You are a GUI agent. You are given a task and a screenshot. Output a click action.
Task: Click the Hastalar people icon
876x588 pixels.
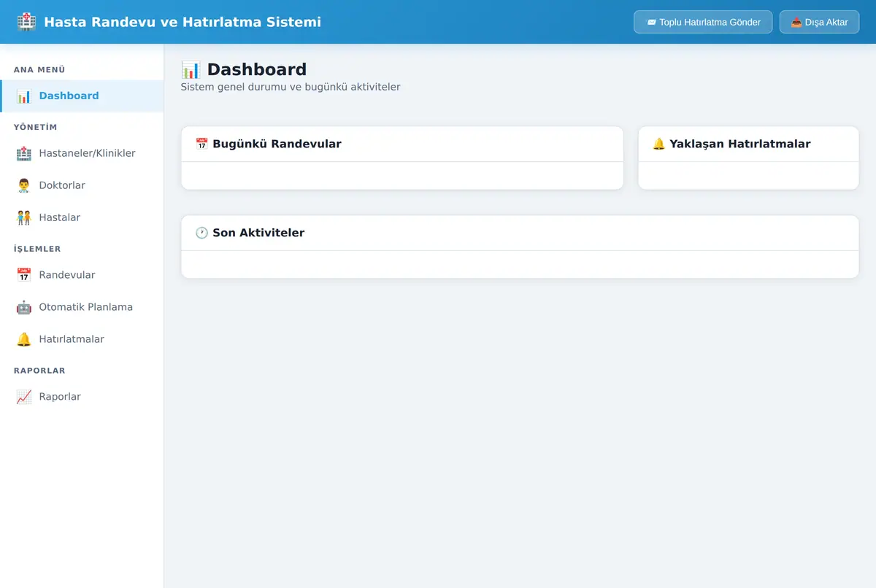(24, 218)
